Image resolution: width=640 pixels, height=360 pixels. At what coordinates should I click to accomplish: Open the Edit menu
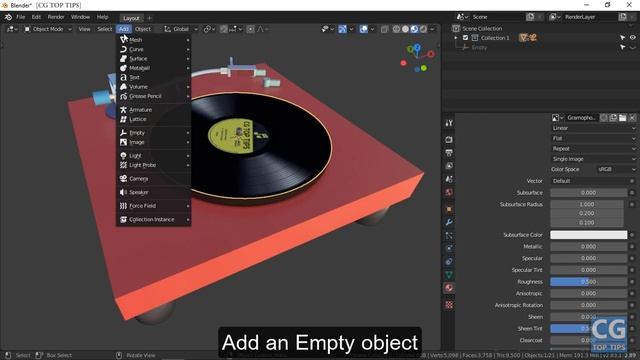point(36,17)
